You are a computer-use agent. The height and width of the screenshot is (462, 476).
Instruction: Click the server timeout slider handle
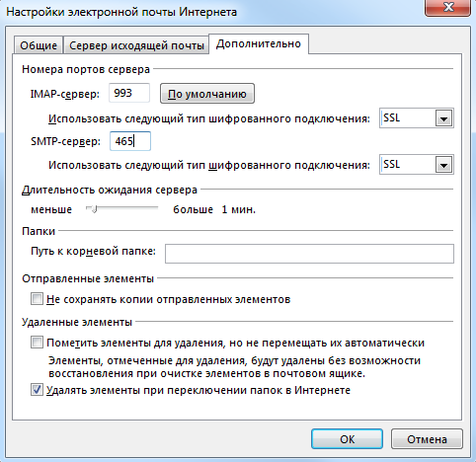pyautogui.click(x=94, y=208)
